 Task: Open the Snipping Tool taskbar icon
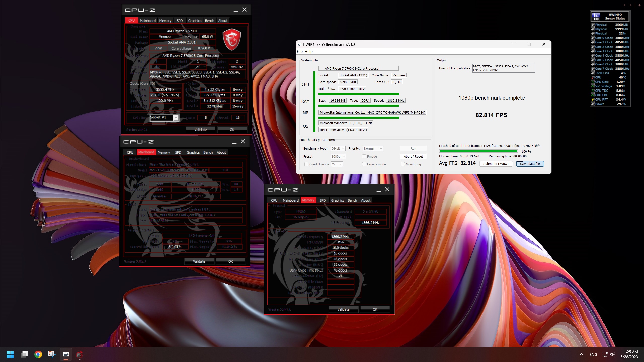[x=52, y=354]
